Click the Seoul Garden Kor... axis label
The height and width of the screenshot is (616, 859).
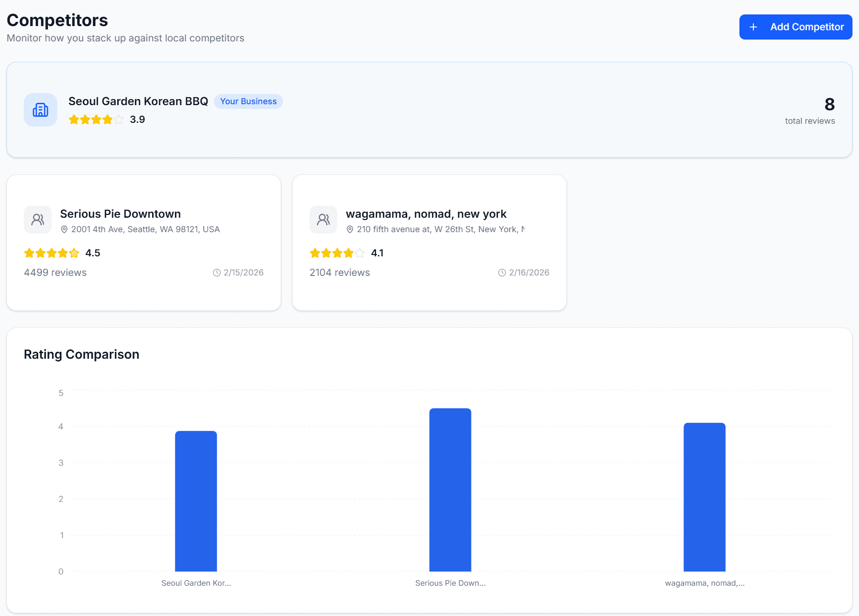point(196,583)
